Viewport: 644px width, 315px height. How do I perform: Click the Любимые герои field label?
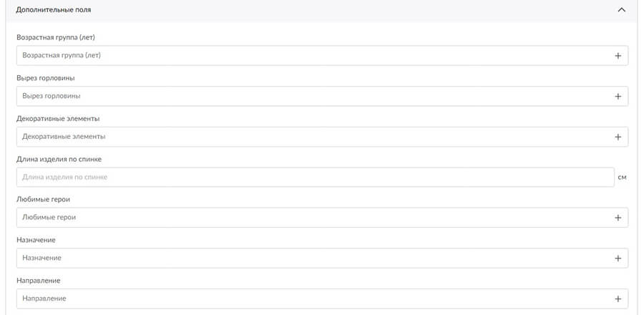(43, 198)
